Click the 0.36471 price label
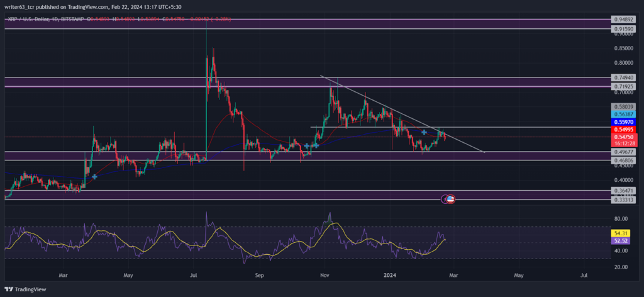The height and width of the screenshot is (297, 644). click(x=623, y=191)
